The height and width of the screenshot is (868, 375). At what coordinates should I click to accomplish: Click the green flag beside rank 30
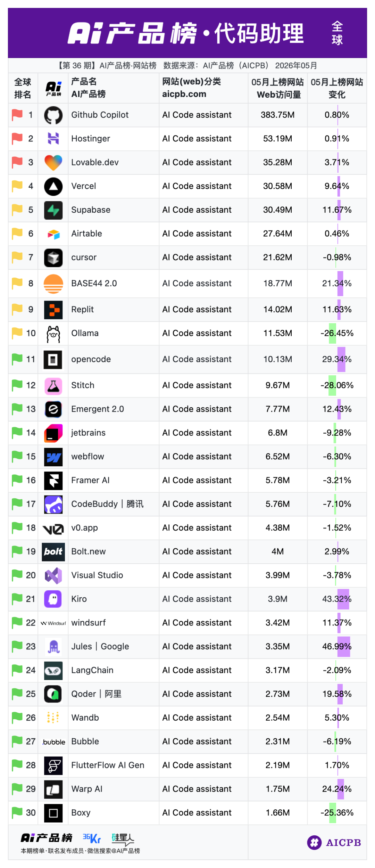(17, 812)
